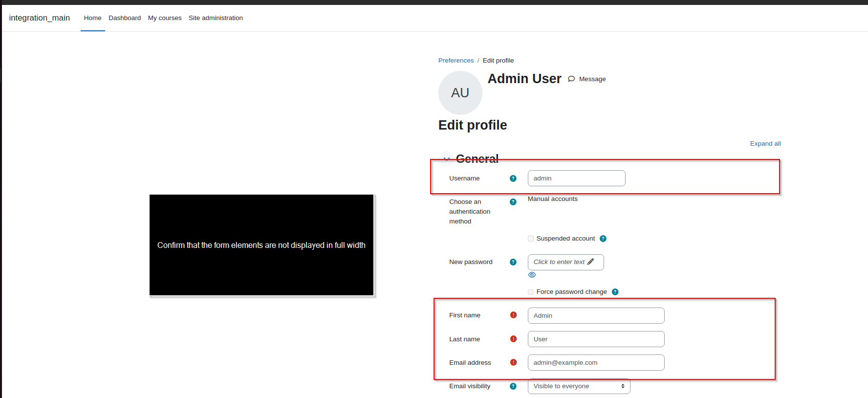
Task: Click help icon beside Force password change
Action: coord(615,292)
